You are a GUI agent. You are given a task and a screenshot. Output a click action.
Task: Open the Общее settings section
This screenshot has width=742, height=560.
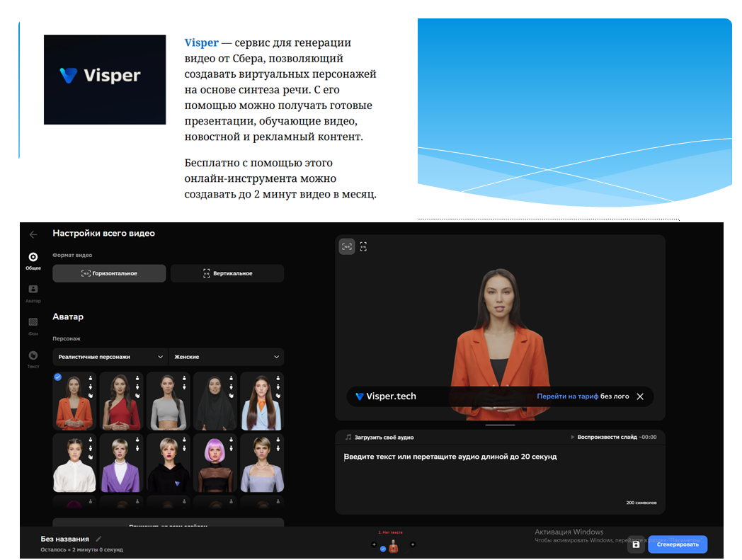click(33, 258)
